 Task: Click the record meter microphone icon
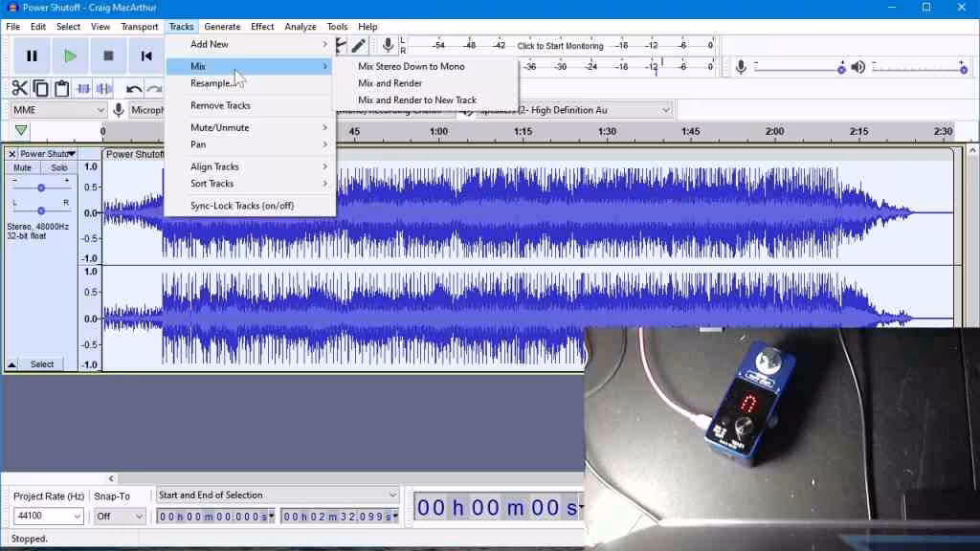pos(388,45)
